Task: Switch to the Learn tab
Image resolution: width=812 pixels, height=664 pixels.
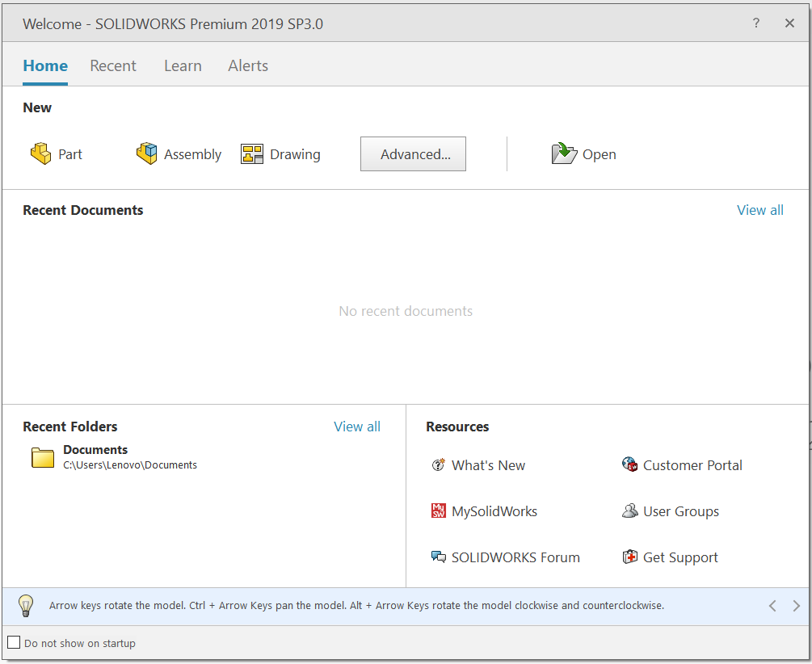Action: pyautogui.click(x=183, y=66)
